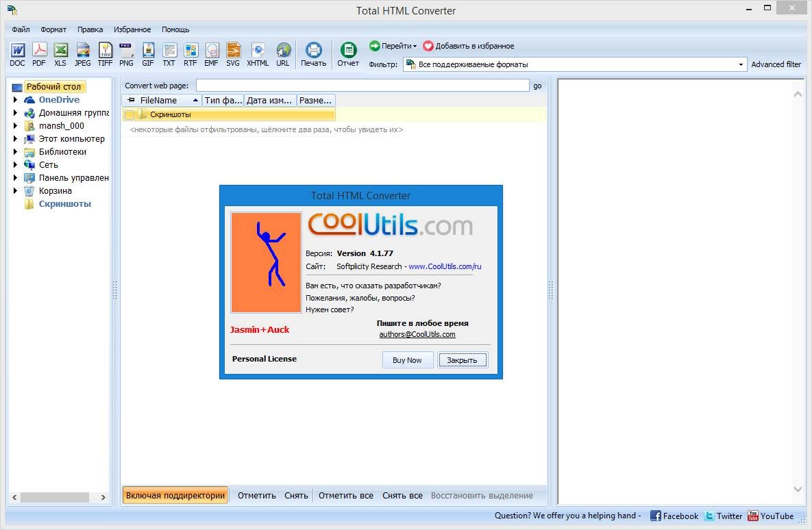Open YouTube link in status bar
Screen dimensions: 812x530
click(x=771, y=516)
